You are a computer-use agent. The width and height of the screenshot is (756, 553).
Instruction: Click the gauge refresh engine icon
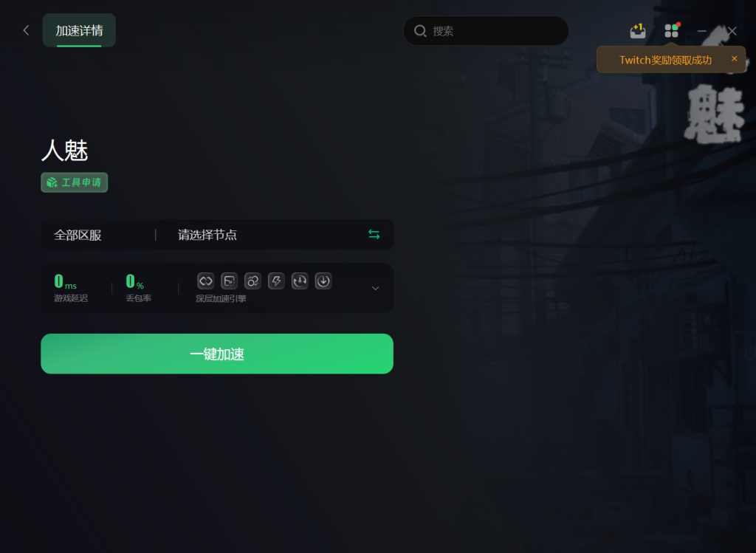click(x=300, y=281)
